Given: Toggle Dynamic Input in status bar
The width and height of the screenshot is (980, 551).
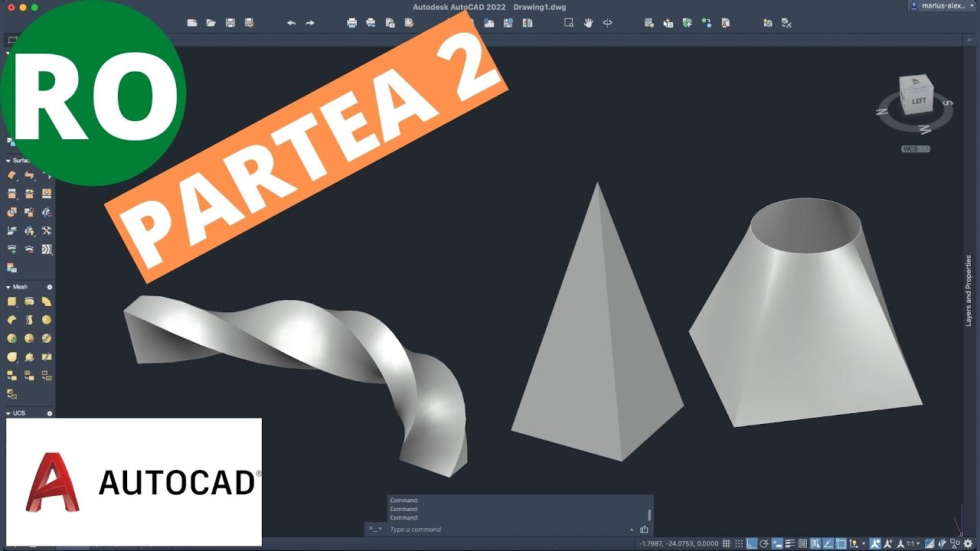Looking at the screenshot, I should click(777, 543).
